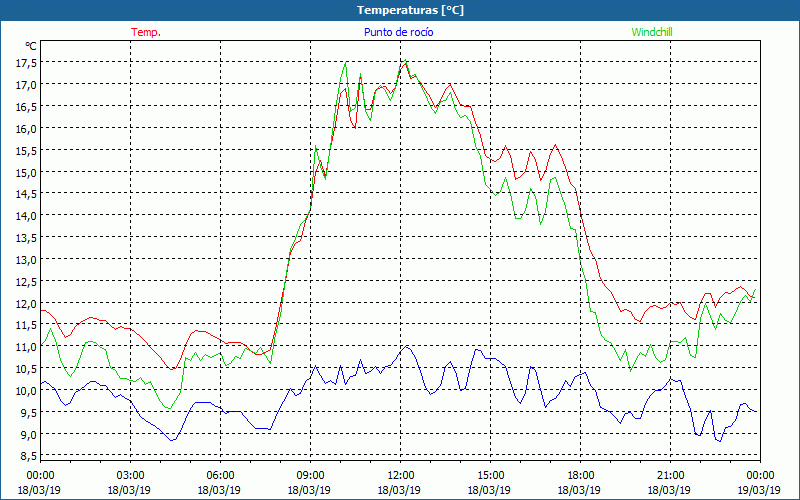Click the 10,5 y-axis value
This screenshot has height=500, width=800.
coord(27,369)
